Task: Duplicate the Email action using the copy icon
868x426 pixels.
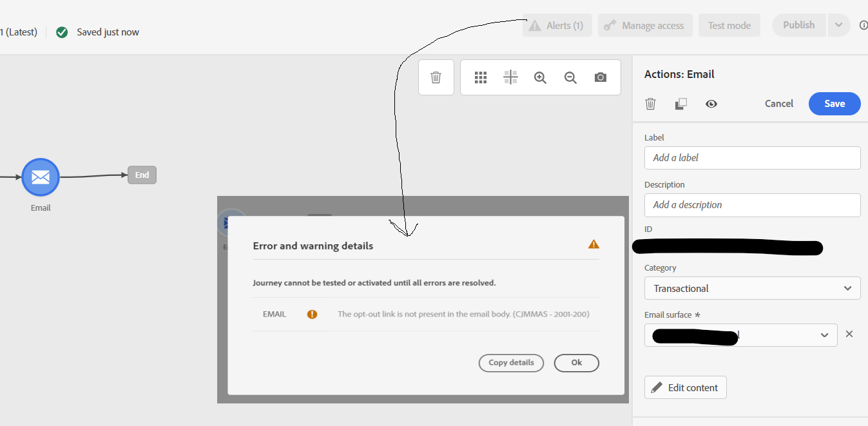Action: click(680, 104)
